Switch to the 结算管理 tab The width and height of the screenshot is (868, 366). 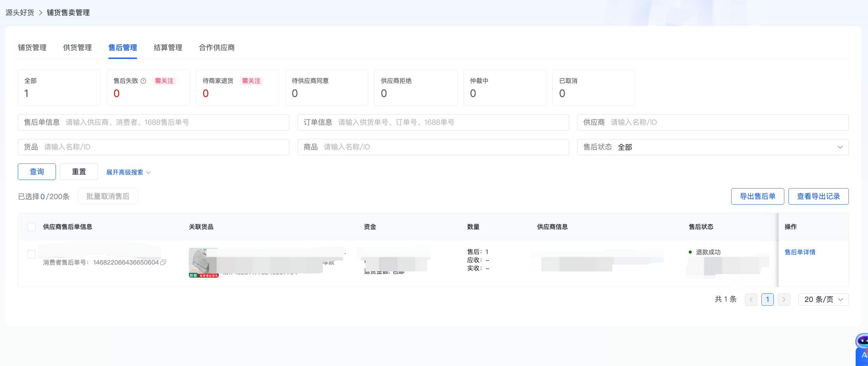(168, 48)
